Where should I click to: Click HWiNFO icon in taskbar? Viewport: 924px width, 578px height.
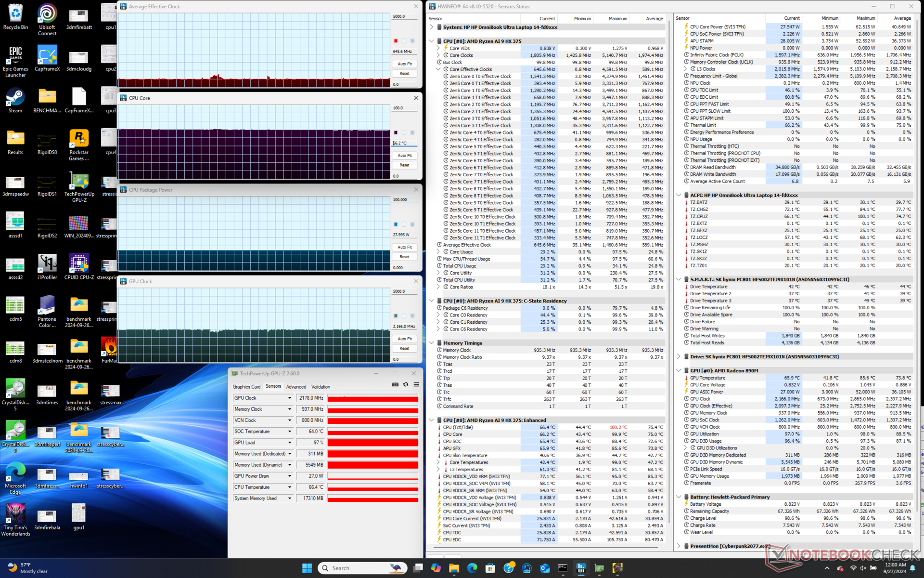point(581,568)
